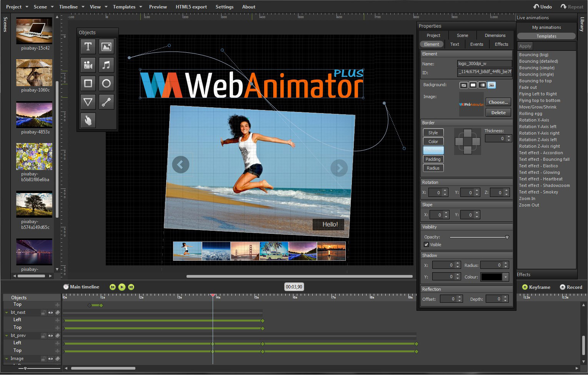Open the shadow Colour dropdown

[506, 277]
